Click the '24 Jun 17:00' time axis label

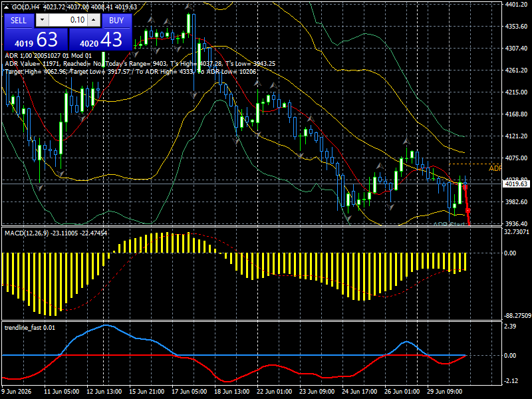click(360, 392)
